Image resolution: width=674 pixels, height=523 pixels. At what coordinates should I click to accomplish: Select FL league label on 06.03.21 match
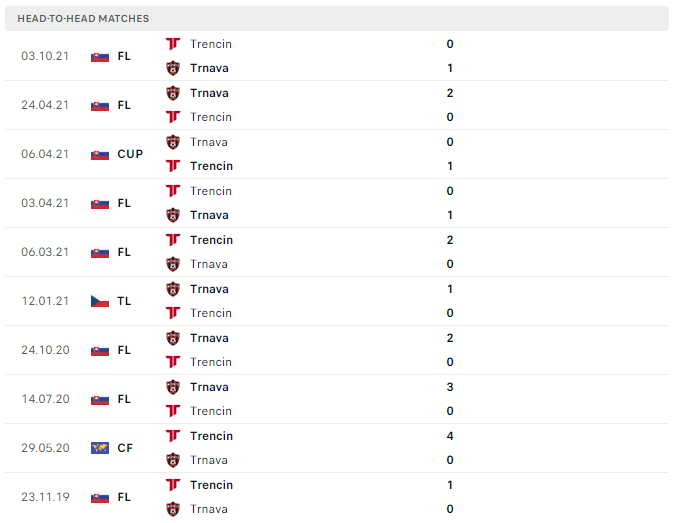click(124, 252)
